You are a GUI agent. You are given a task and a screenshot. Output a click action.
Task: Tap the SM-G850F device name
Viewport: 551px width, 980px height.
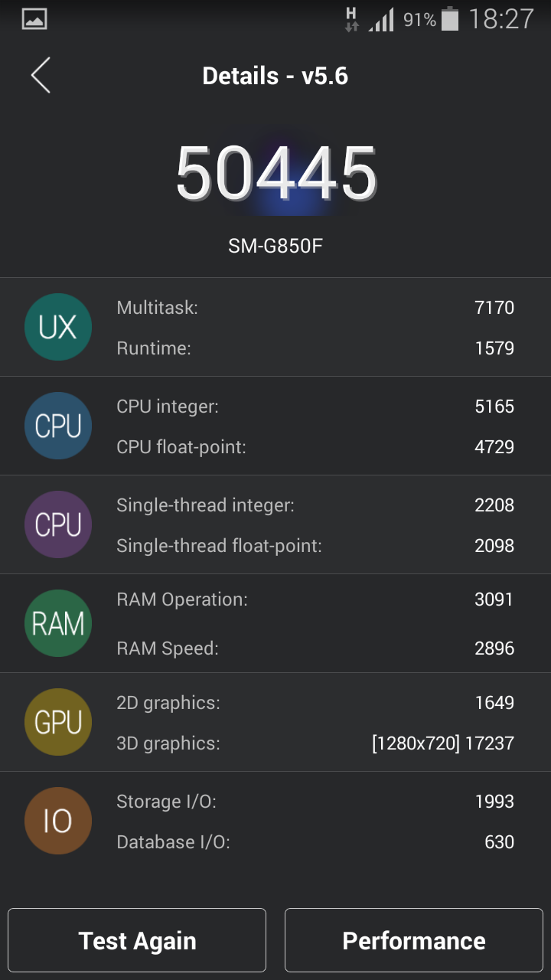[x=275, y=243]
